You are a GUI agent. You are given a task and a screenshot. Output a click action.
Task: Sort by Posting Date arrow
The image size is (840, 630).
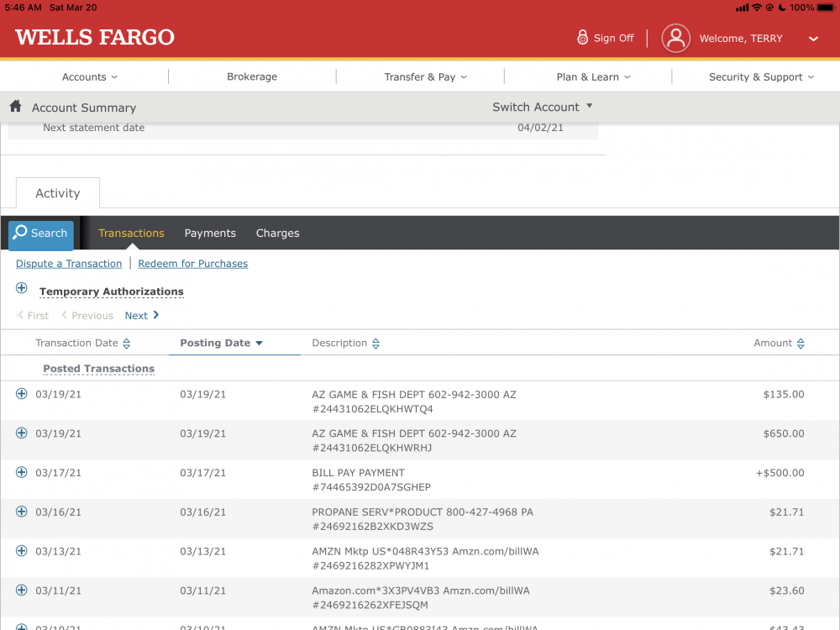(260, 344)
